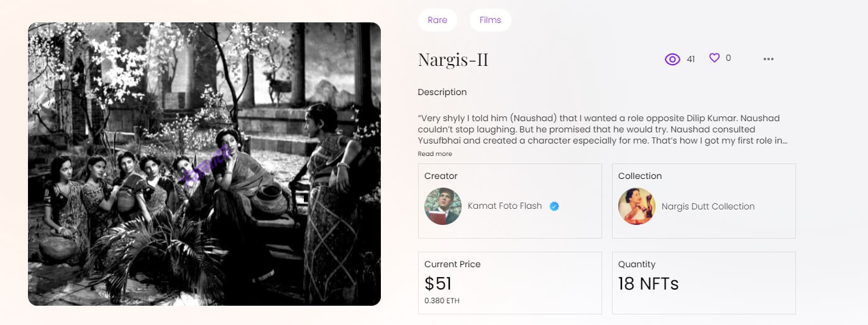Select the Rare tag

click(x=437, y=20)
